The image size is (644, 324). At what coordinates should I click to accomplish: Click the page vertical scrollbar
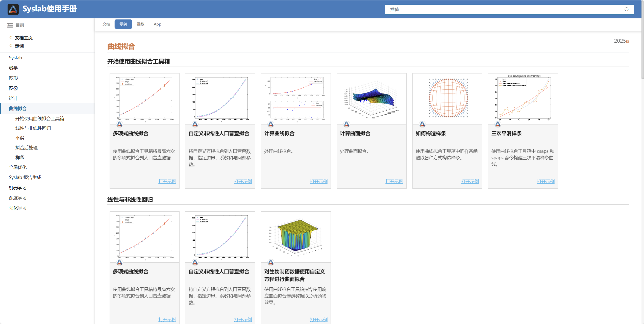[642, 40]
